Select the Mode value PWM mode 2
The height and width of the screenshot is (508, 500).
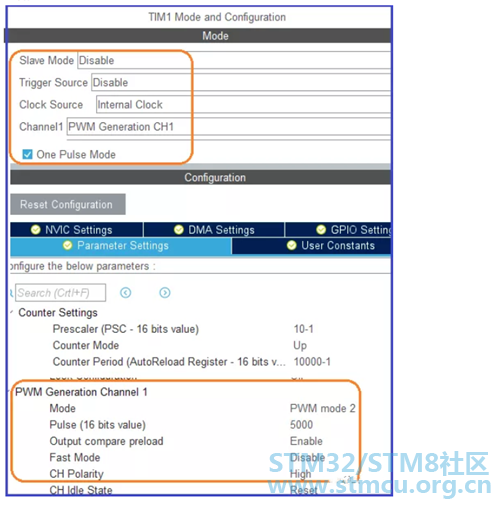(x=323, y=408)
